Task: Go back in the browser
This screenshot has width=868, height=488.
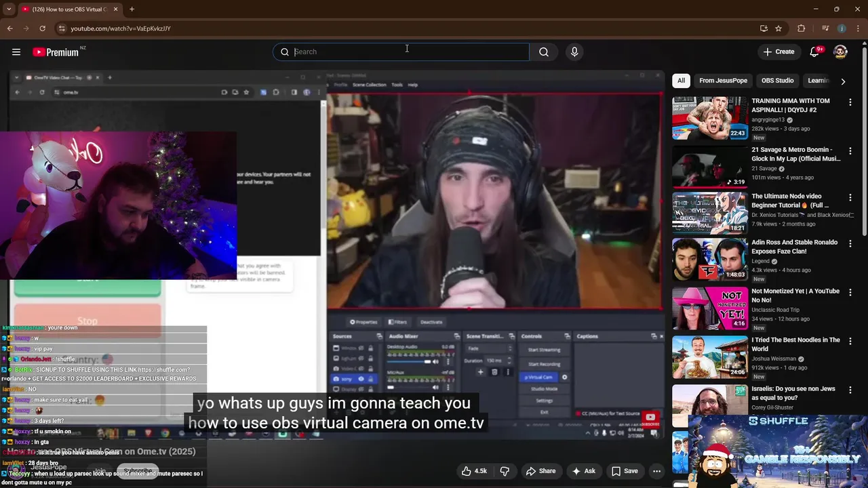Action: [x=10, y=28]
